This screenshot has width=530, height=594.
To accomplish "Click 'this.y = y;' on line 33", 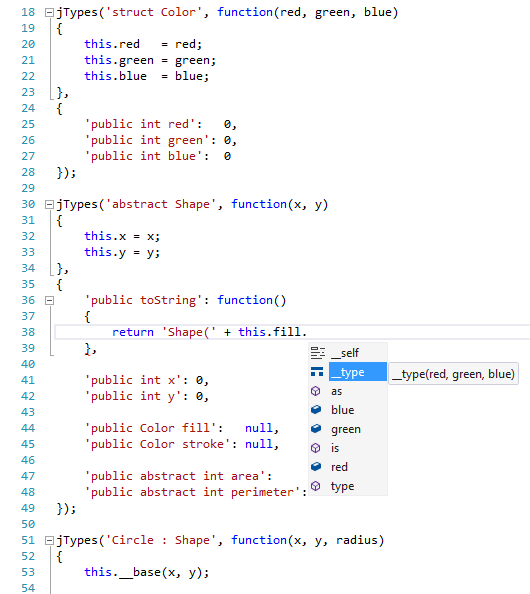I will click(x=122, y=252).
